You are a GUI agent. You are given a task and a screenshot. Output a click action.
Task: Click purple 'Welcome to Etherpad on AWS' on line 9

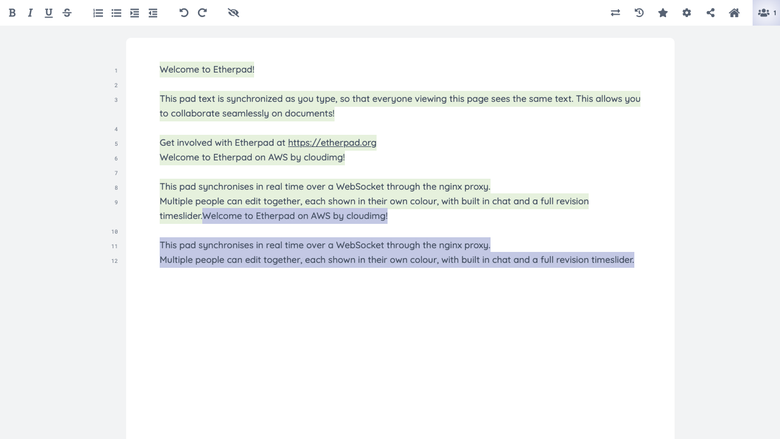(x=295, y=216)
